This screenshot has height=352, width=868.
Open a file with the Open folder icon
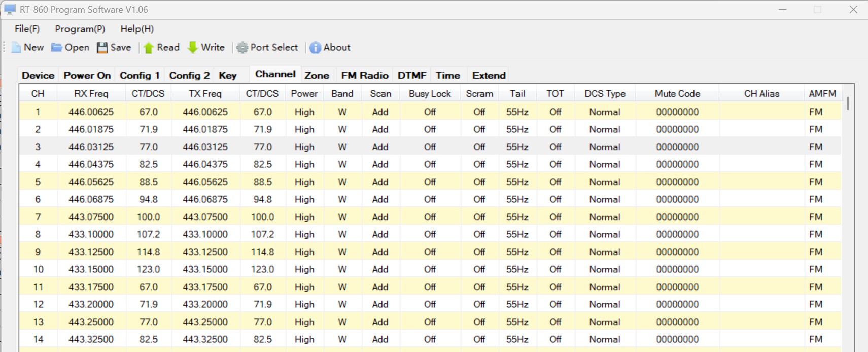[x=57, y=48]
